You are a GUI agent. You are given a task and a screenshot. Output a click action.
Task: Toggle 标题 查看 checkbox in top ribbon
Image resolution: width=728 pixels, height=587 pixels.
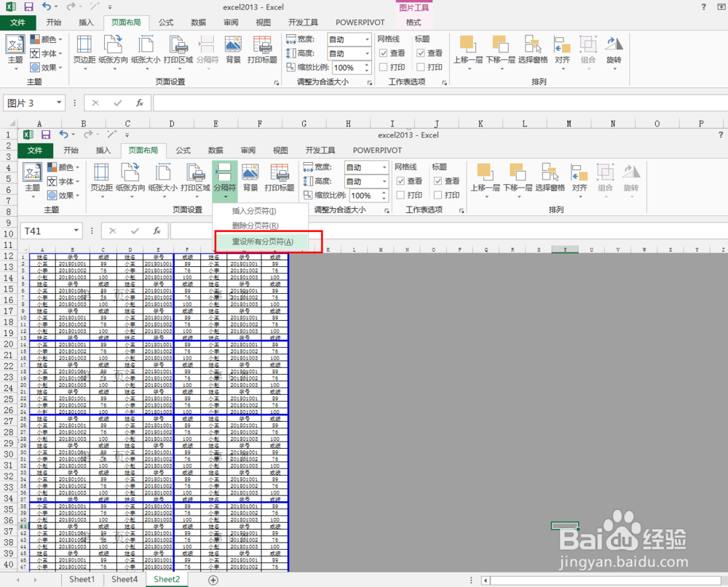tap(421, 53)
